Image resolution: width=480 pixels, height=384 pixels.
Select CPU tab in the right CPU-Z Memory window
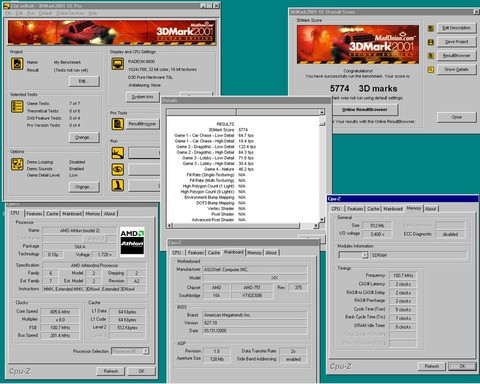pyautogui.click(x=336, y=209)
